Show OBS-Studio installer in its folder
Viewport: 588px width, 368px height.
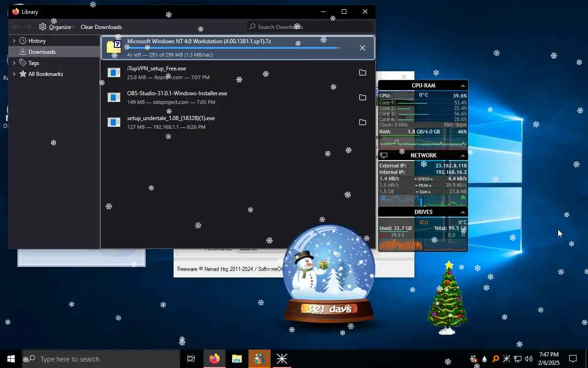pyautogui.click(x=362, y=98)
